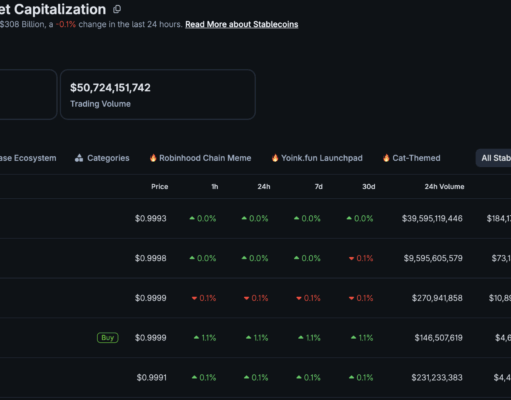Click the green Buy button

point(108,338)
